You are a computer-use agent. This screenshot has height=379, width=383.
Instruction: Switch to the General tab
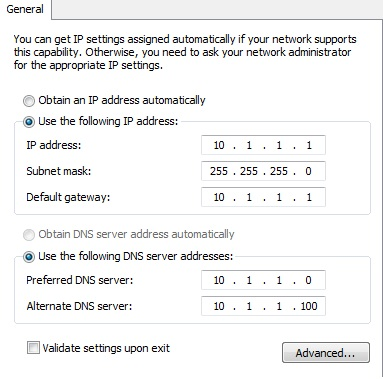coord(25,9)
